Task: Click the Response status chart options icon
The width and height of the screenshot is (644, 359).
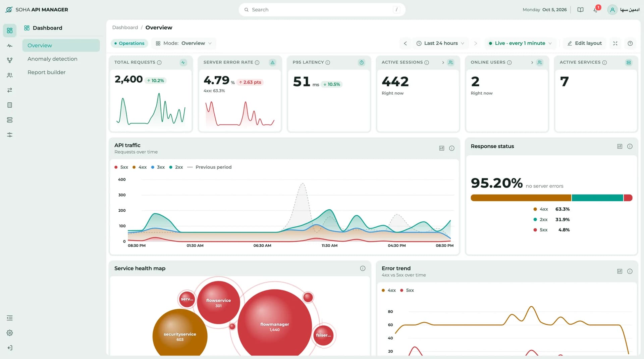Action: pos(620,146)
